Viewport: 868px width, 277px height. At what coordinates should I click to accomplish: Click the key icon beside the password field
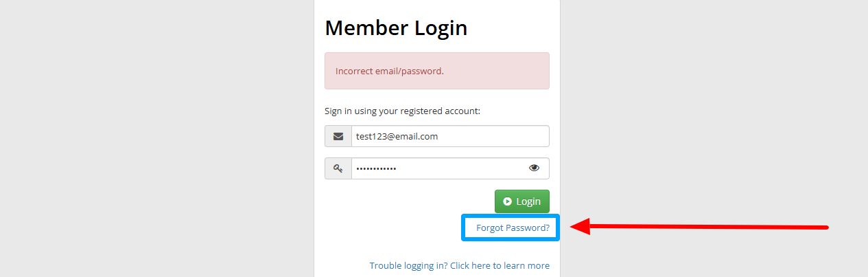pyautogui.click(x=338, y=168)
